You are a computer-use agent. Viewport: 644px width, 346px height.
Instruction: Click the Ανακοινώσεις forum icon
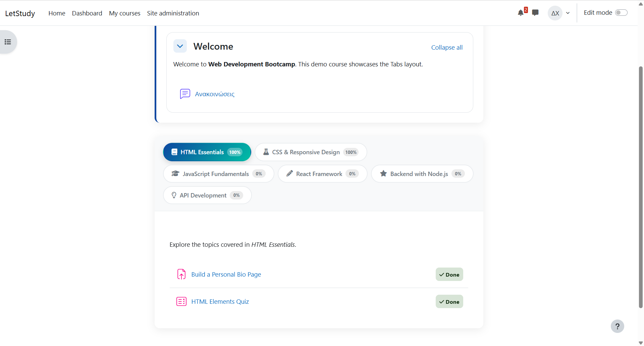pyautogui.click(x=185, y=94)
